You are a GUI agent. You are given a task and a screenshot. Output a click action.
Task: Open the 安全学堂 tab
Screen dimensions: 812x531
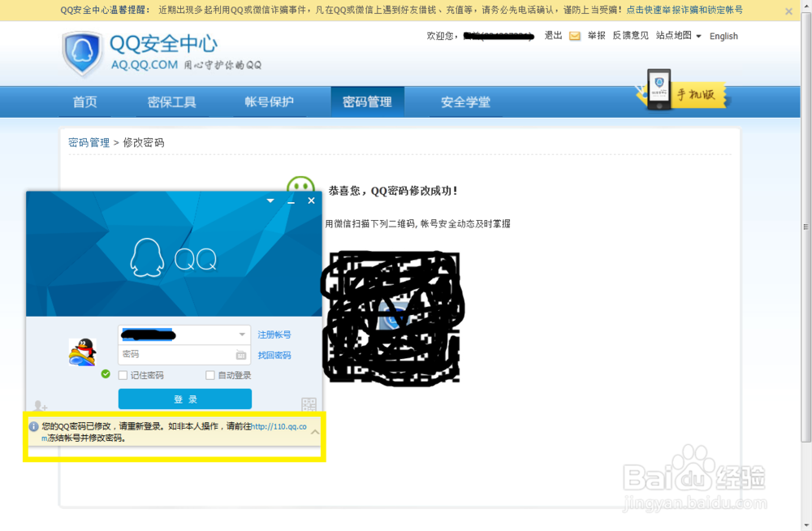coord(465,102)
